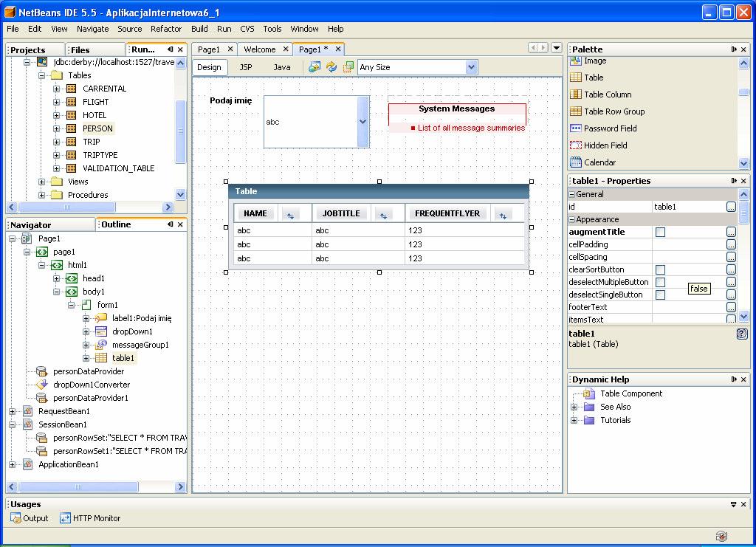756x547 pixels.
Task: Select the Table component icon in Palette
Action: [x=576, y=78]
